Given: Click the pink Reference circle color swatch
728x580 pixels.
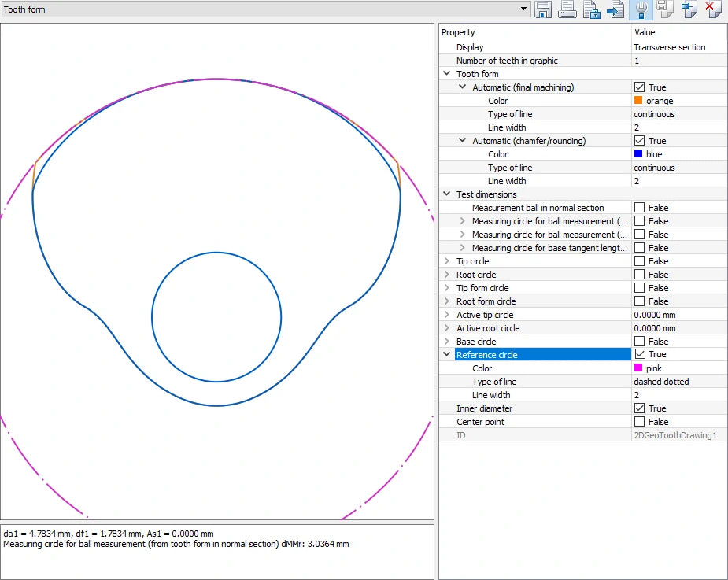Looking at the screenshot, I should click(x=638, y=368).
